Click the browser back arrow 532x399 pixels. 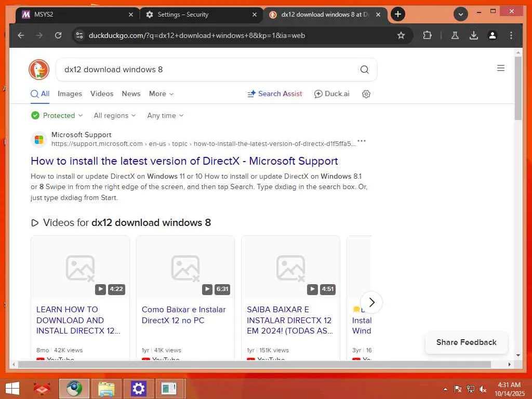coord(21,35)
